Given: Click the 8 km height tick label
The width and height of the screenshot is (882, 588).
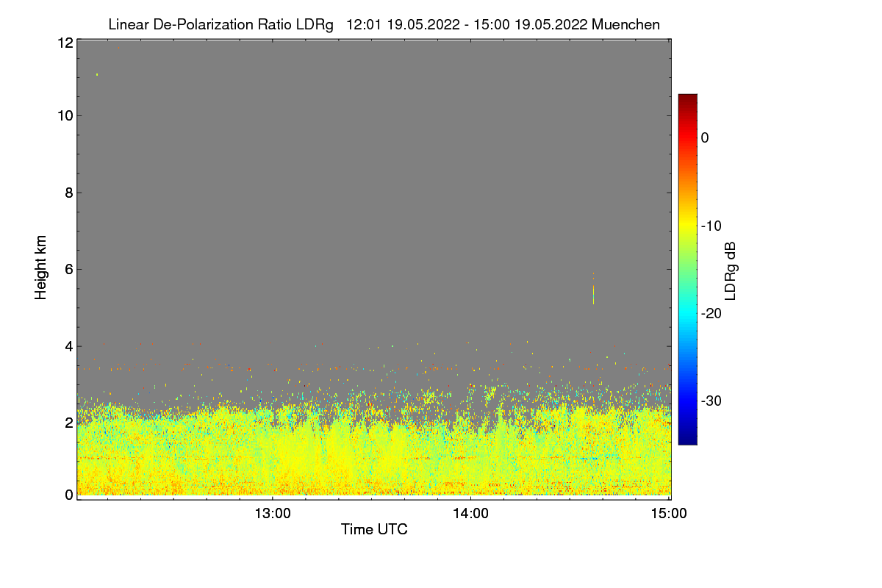Looking at the screenshot, I should pos(69,193).
